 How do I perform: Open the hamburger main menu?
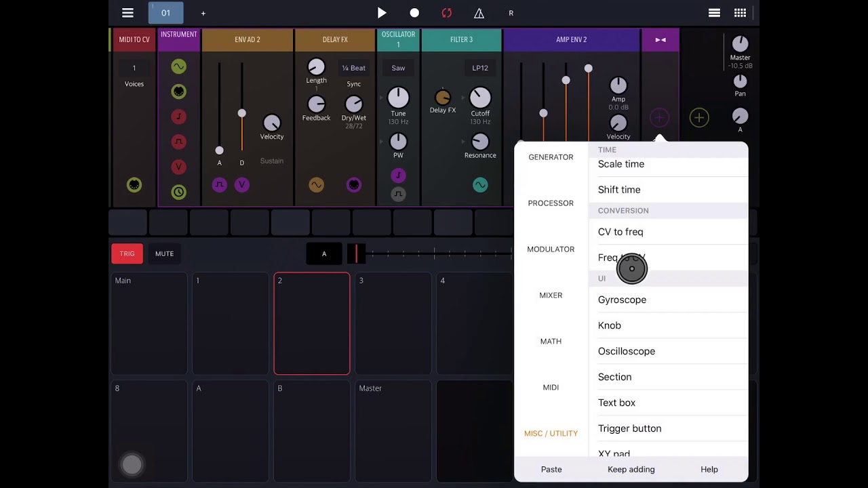tap(127, 13)
